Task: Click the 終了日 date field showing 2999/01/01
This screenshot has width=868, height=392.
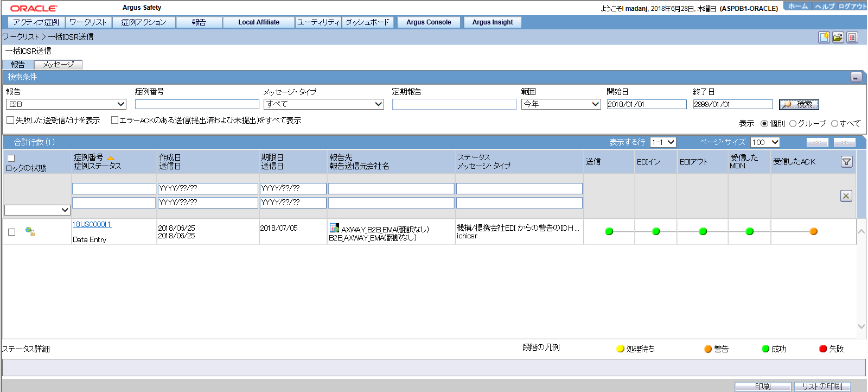Action: (733, 104)
